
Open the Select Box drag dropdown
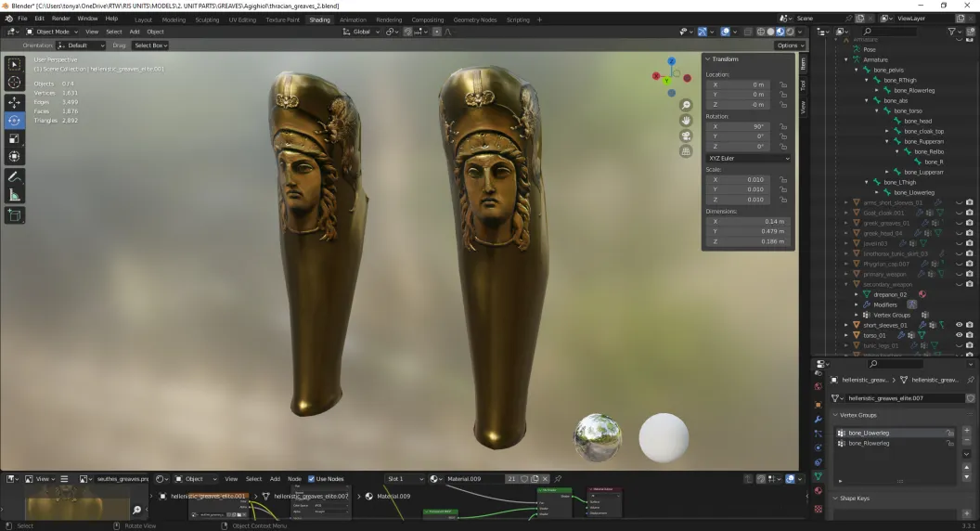[150, 45]
